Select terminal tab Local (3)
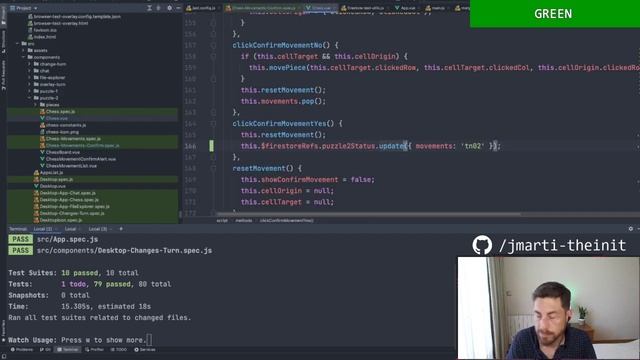640x360 pixels. tap(100, 229)
